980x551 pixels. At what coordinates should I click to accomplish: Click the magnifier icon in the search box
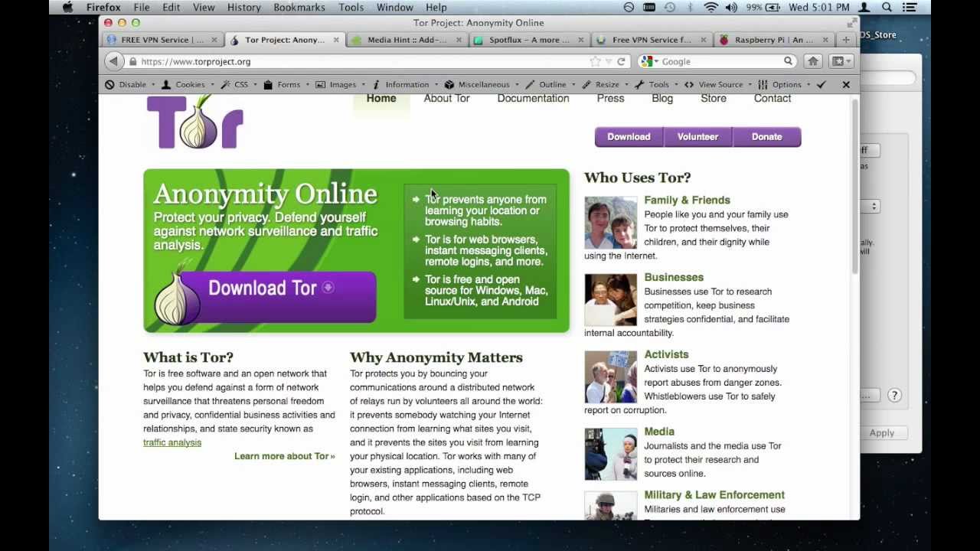(x=788, y=61)
